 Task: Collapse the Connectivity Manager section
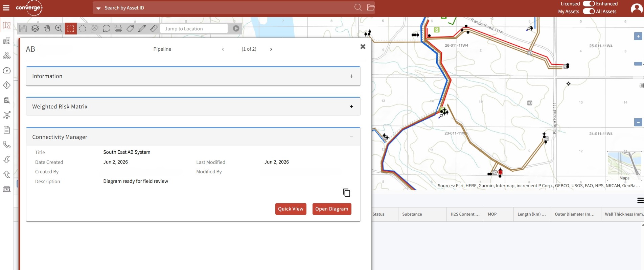pos(351,137)
